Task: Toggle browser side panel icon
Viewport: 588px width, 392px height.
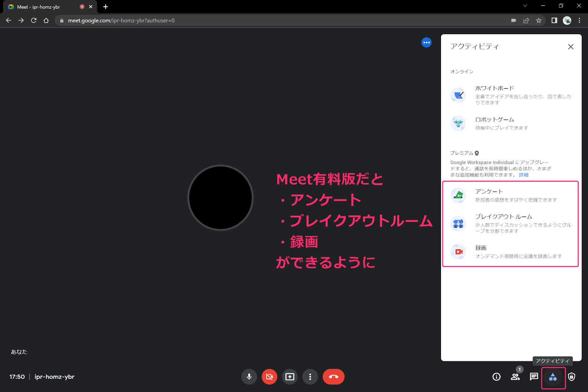Action: click(554, 21)
